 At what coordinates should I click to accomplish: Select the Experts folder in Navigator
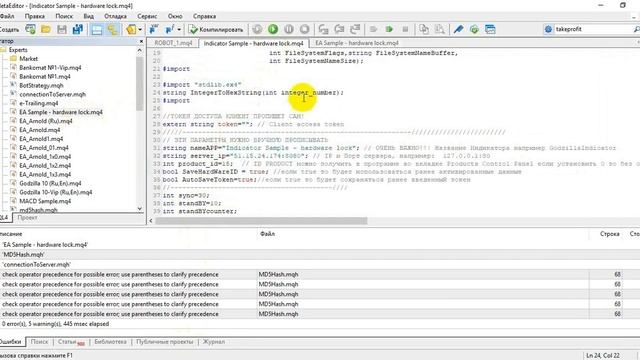(x=18, y=50)
